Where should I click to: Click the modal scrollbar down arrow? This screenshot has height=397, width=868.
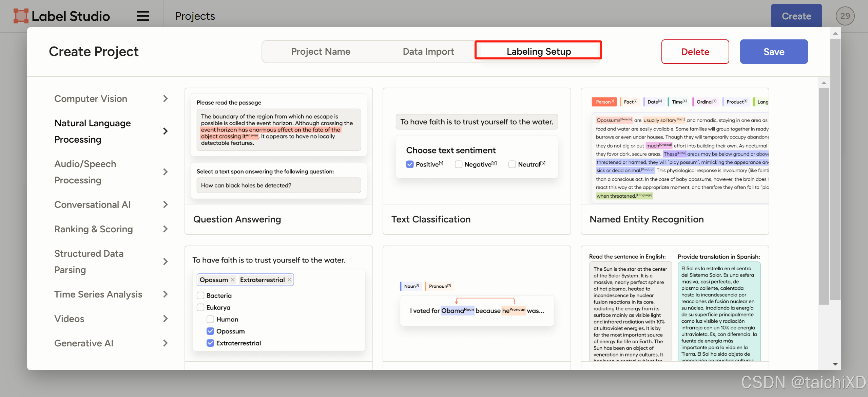(835, 364)
